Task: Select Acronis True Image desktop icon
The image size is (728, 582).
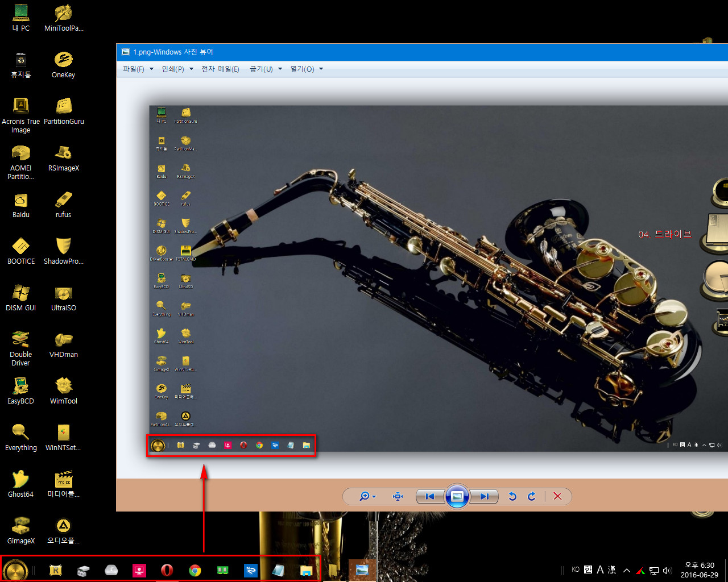Action: point(21,115)
